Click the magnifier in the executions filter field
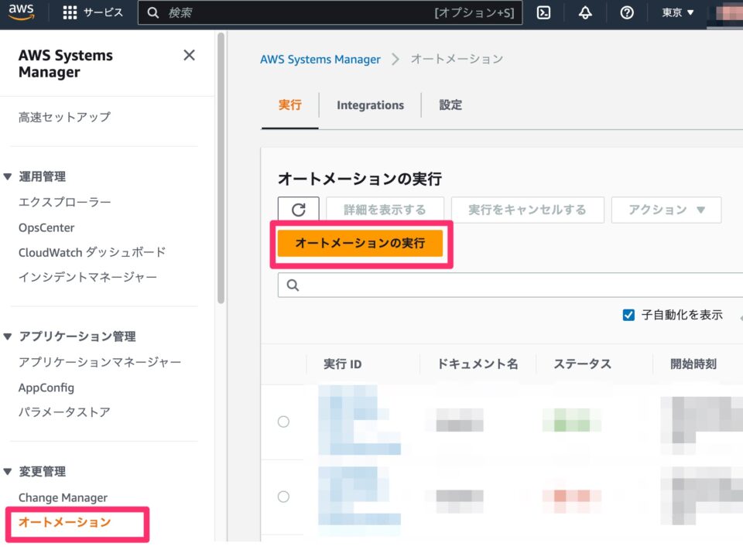Viewport: 743px width, 560px height. [293, 285]
